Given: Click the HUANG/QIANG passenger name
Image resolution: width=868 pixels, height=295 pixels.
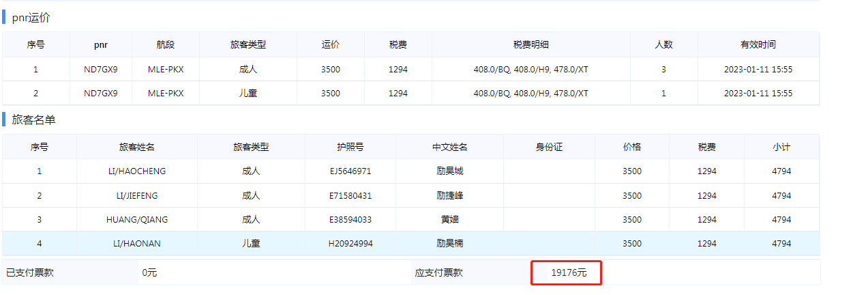Looking at the screenshot, I should point(136,219).
